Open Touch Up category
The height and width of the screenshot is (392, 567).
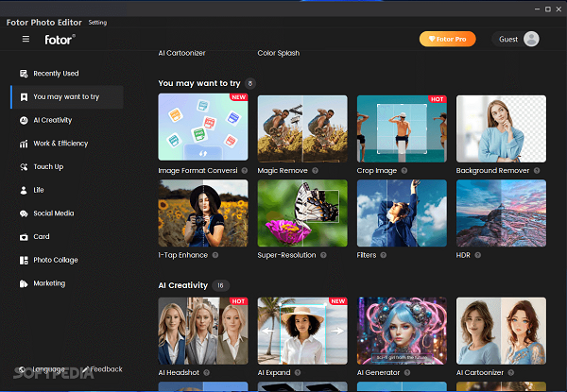coord(67,167)
